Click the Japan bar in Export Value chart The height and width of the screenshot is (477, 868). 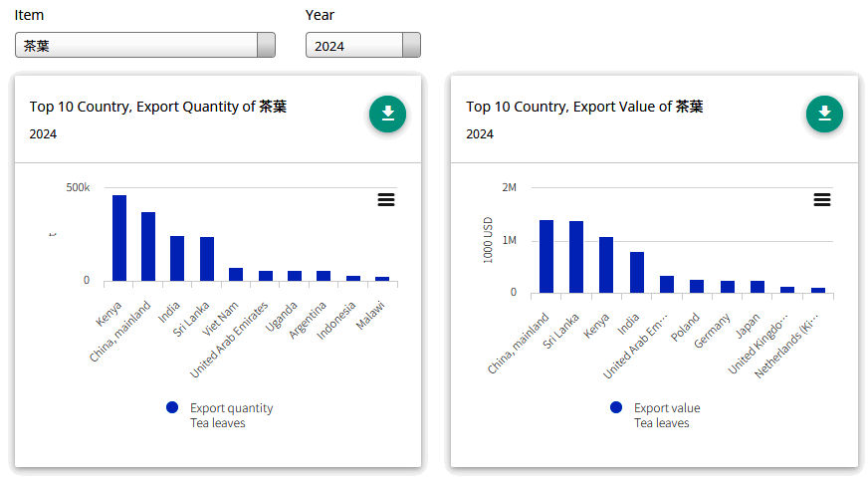click(x=758, y=287)
